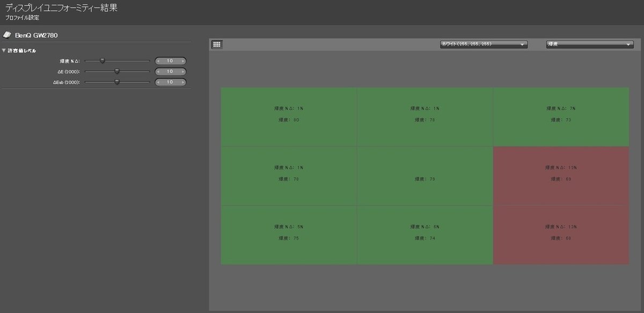644x313 pixels.
Task: Click the 輝度 %Δ: 6% text
Action: (425, 226)
